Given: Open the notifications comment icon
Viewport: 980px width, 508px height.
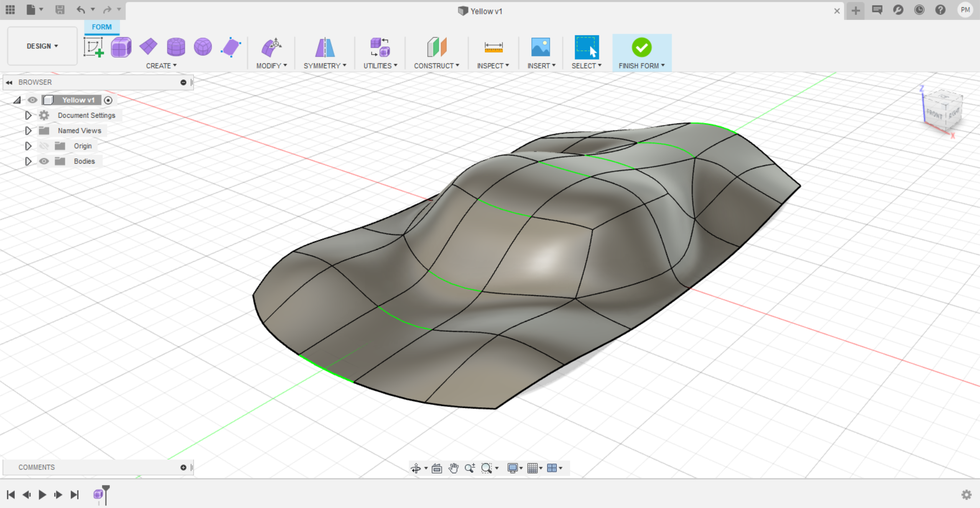Looking at the screenshot, I should (877, 10).
